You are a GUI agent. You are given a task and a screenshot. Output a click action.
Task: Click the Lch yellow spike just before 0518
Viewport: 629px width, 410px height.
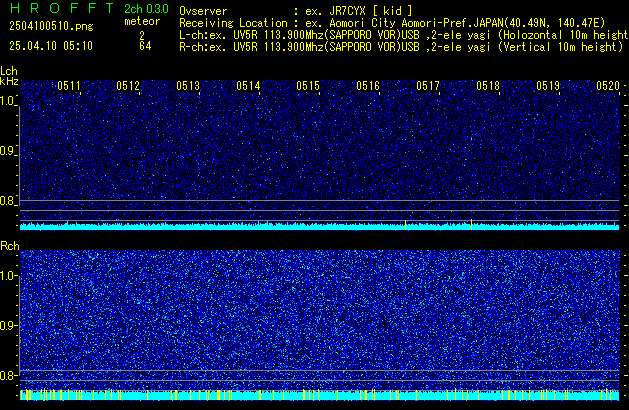471,225
